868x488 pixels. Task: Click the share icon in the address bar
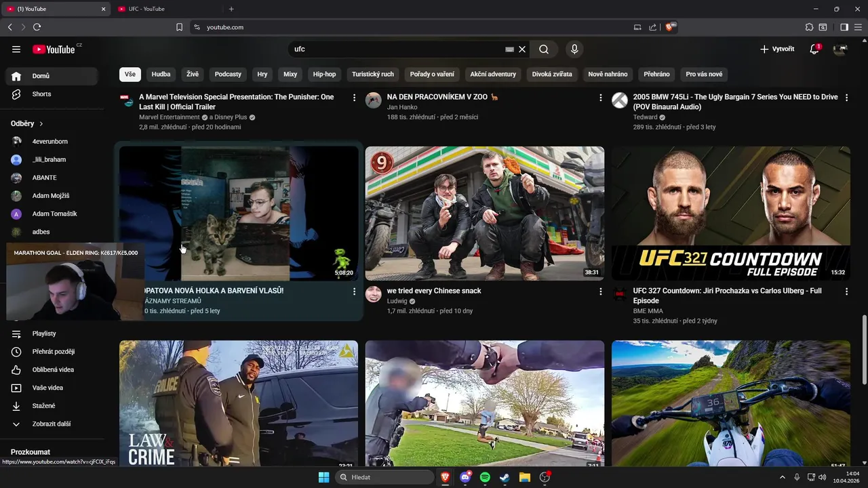(x=652, y=27)
